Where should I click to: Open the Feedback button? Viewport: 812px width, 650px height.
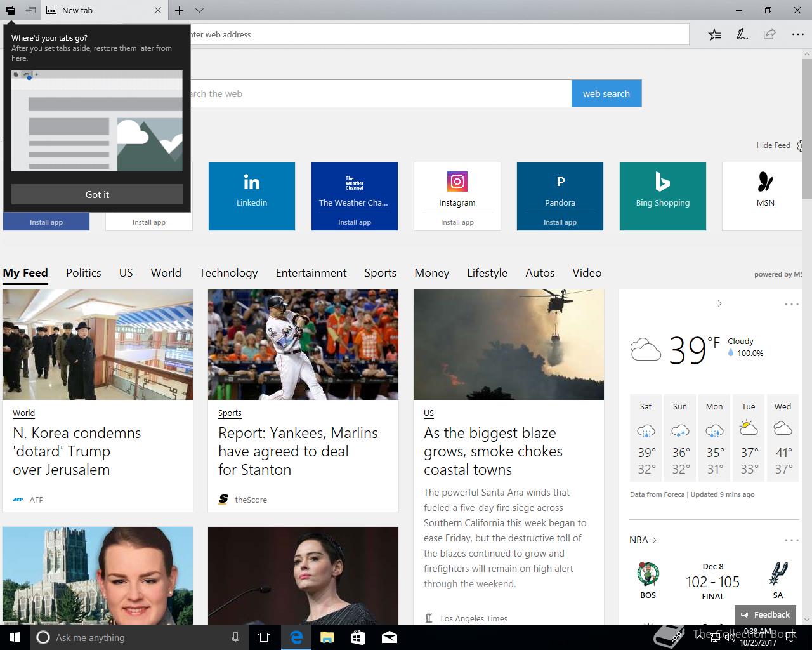coord(765,614)
